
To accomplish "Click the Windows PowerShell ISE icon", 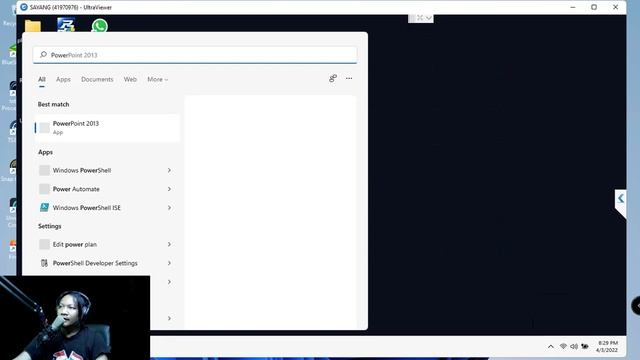I will click(x=44, y=207).
